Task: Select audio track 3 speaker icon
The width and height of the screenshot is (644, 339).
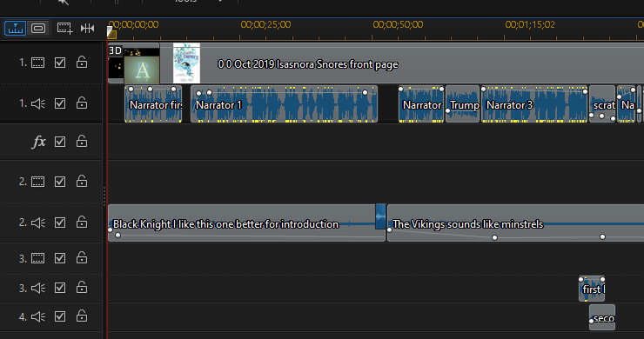Action: click(x=37, y=288)
